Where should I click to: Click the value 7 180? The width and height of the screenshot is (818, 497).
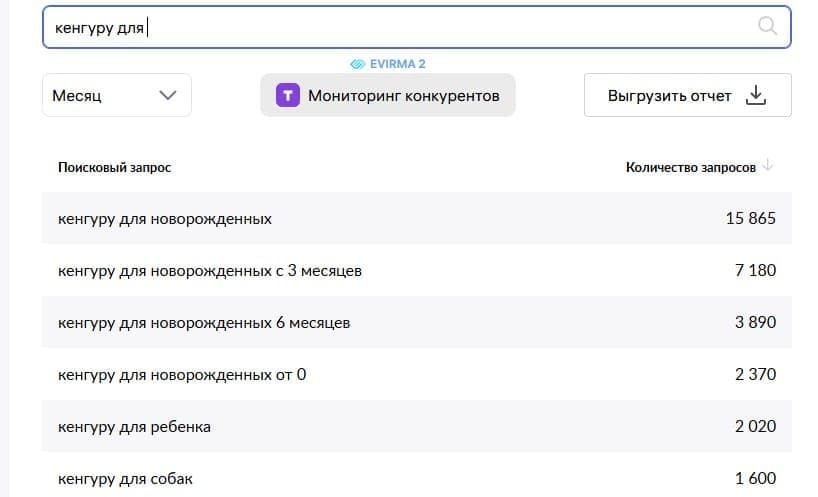(755, 270)
